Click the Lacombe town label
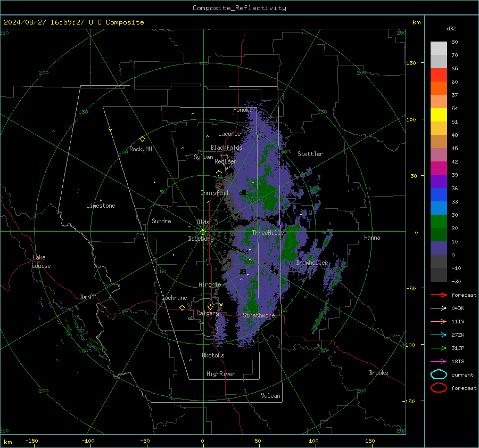 click(x=229, y=134)
